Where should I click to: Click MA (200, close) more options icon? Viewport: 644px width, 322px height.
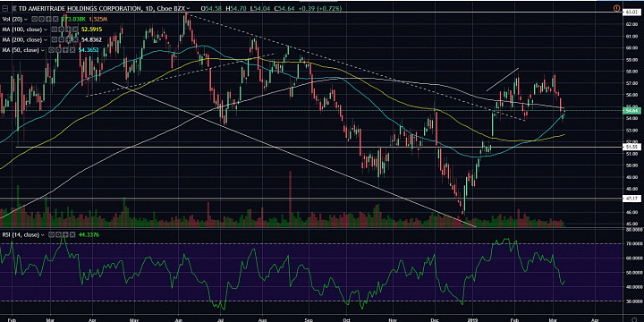68,40
